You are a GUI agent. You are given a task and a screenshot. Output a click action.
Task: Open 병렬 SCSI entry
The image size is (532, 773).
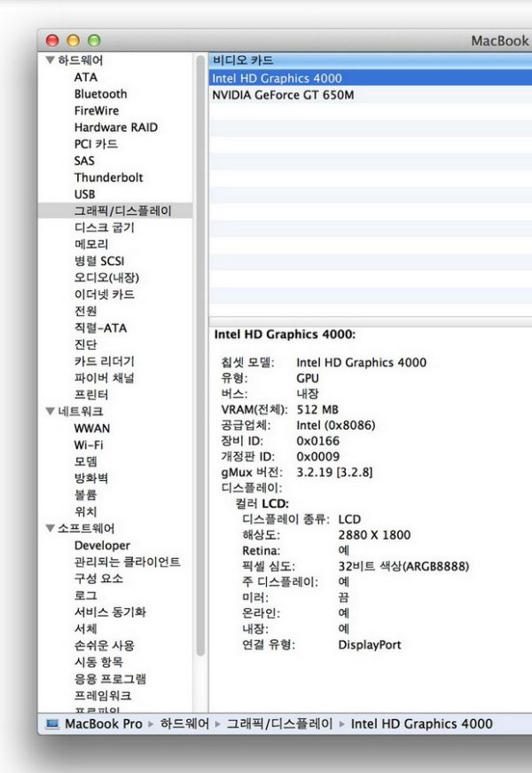[99, 261]
